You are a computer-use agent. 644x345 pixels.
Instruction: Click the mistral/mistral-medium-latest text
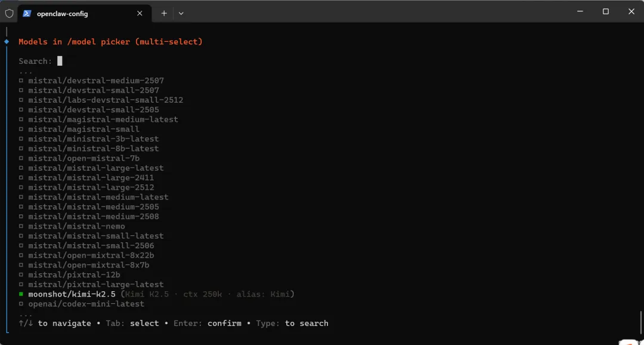click(x=98, y=197)
